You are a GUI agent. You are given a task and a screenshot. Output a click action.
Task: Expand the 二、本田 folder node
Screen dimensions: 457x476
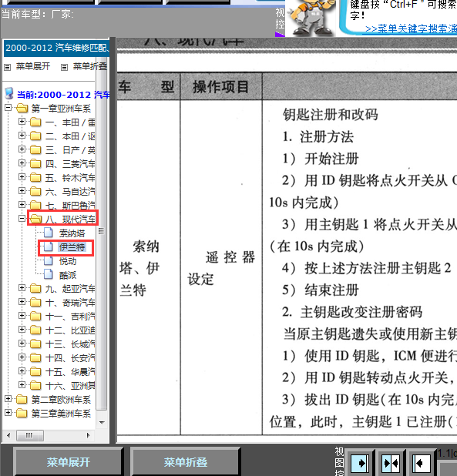tap(22, 136)
